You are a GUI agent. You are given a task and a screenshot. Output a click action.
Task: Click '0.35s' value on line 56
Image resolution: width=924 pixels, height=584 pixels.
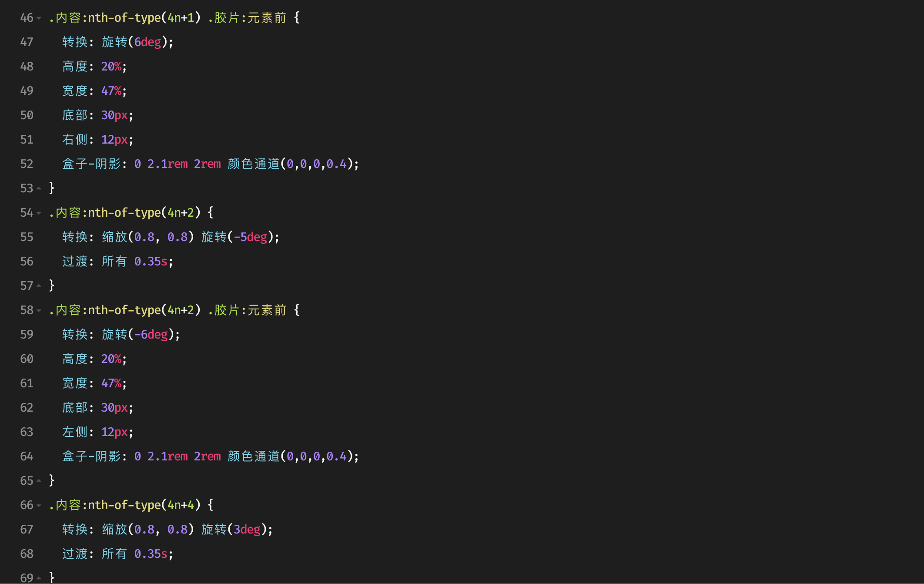click(x=151, y=262)
